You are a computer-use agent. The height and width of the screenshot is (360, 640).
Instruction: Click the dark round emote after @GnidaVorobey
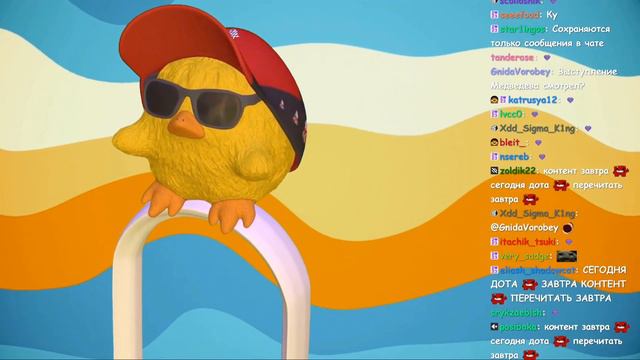click(x=568, y=228)
